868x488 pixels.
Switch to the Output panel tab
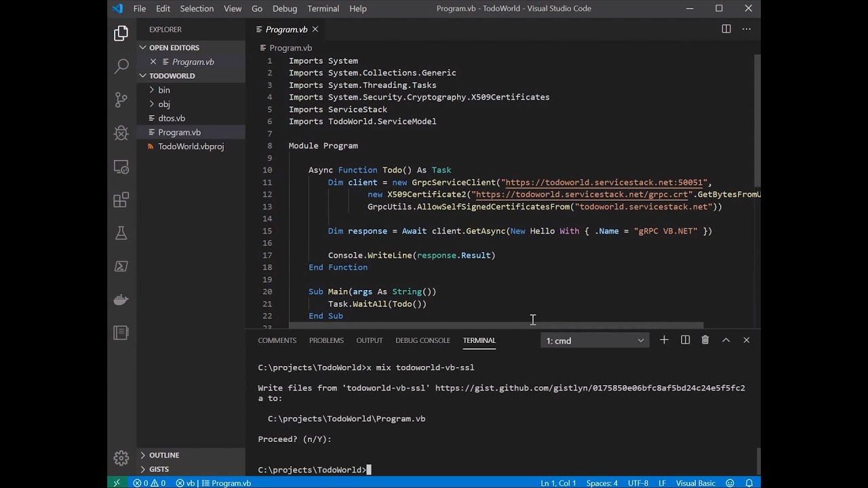370,340
